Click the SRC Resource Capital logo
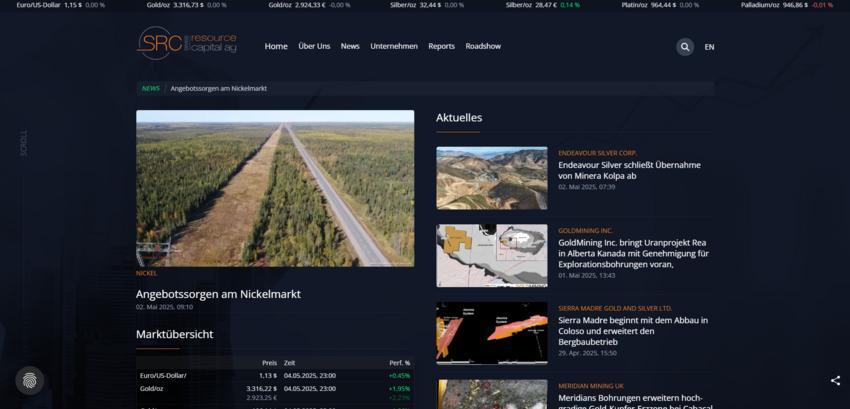The width and height of the screenshot is (850, 409). coord(186,44)
